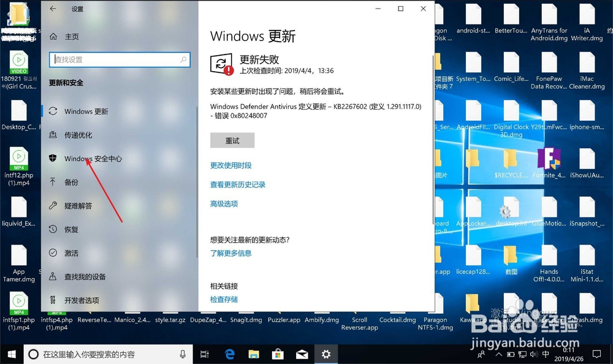Focus the taskbar search box
613x364 pixels.
tap(109, 354)
